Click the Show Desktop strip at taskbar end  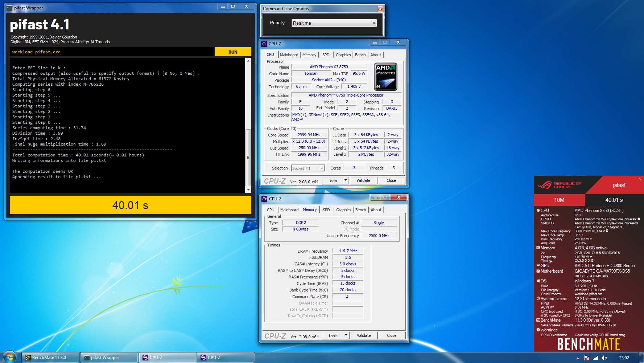641,358
